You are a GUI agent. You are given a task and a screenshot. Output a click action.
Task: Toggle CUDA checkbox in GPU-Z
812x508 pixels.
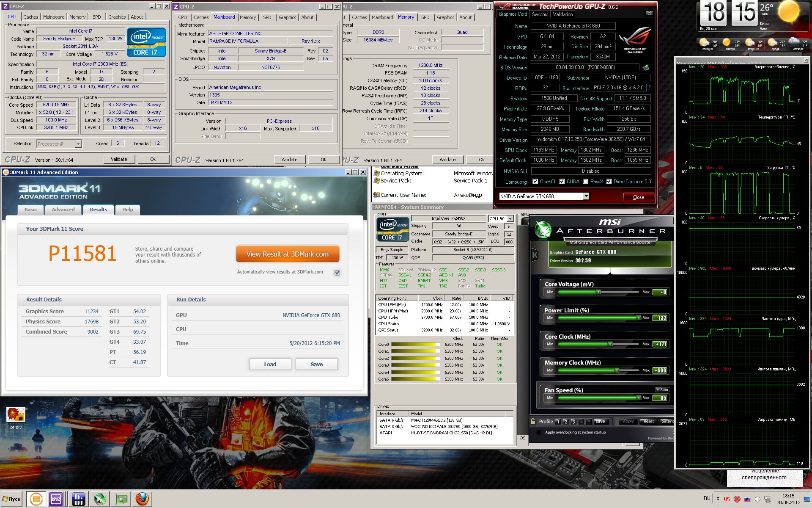click(562, 182)
